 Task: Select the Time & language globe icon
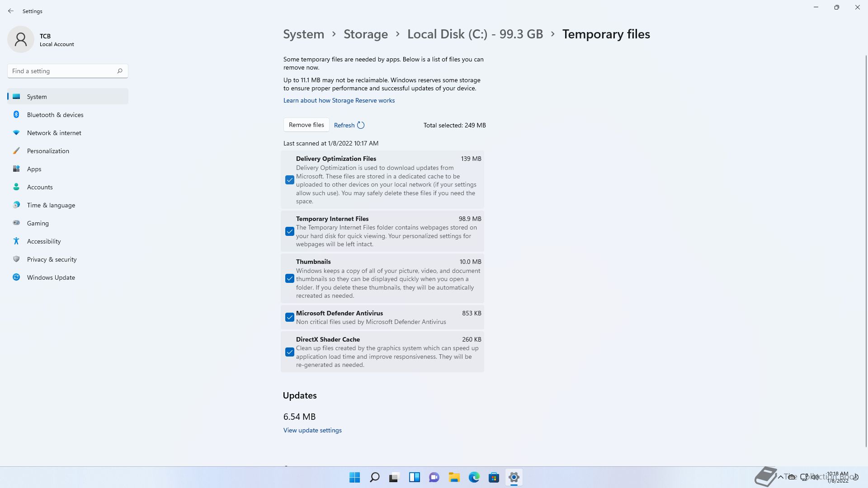point(16,205)
